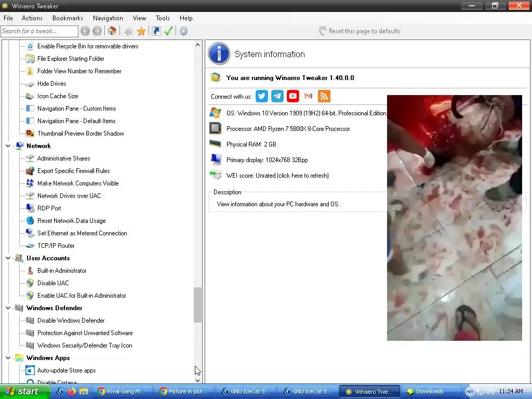Focus the Search for a tweak field
This screenshot has height=399, width=532.
coord(39,31)
